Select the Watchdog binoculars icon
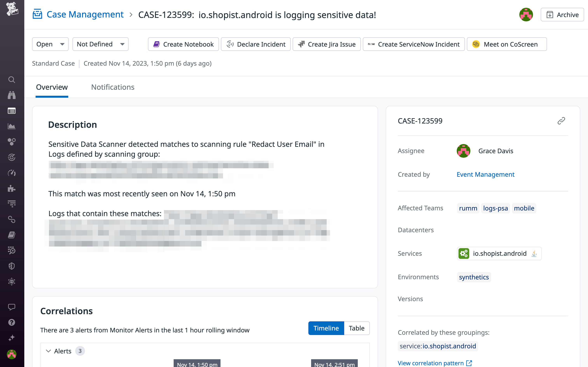Screen dimensions: 588x367 tap(12, 95)
